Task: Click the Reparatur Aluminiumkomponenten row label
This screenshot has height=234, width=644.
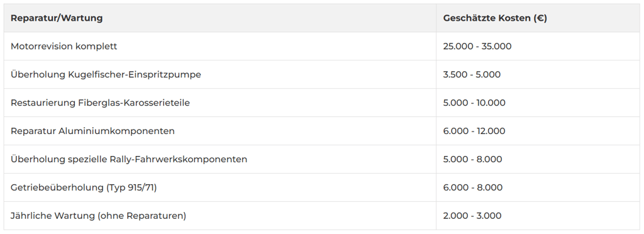Action: point(92,131)
